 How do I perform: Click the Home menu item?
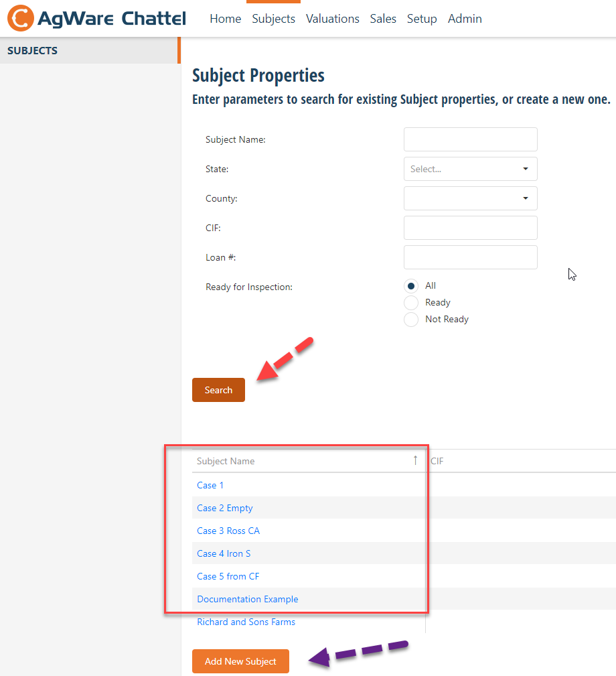pyautogui.click(x=225, y=19)
